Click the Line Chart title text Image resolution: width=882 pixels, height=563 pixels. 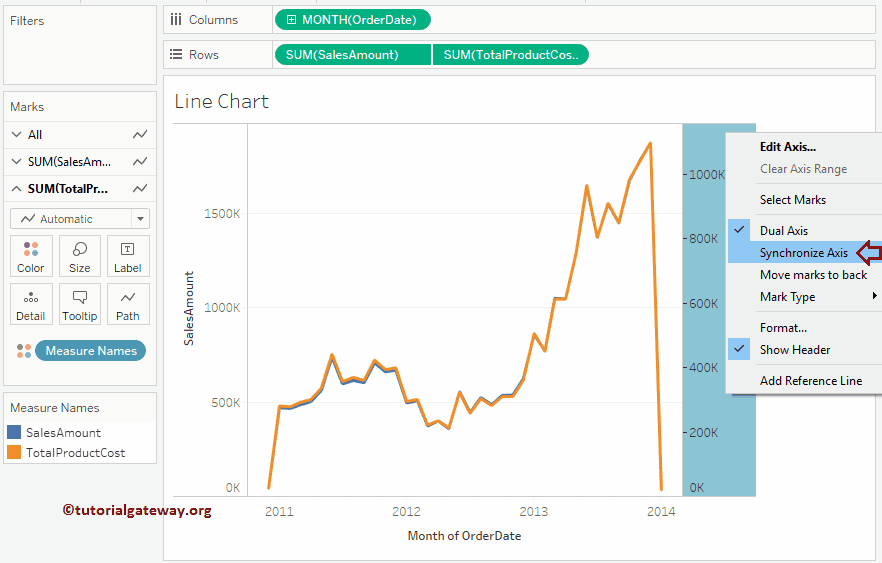222,101
